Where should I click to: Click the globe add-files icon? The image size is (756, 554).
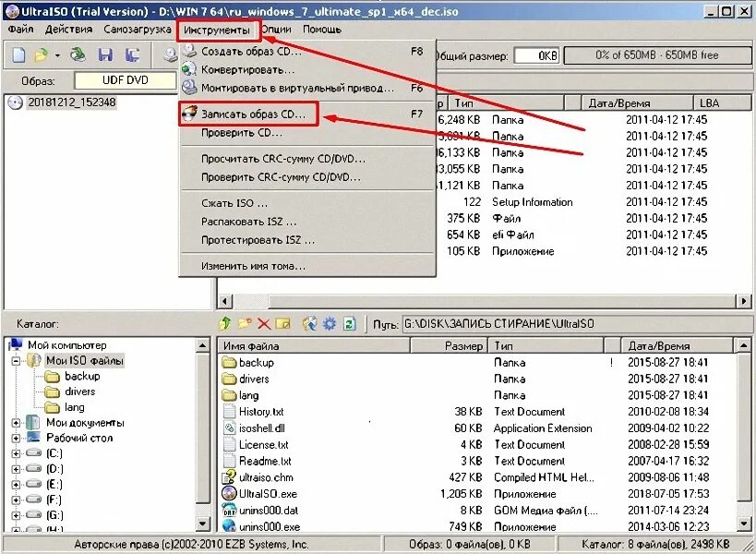point(309,323)
